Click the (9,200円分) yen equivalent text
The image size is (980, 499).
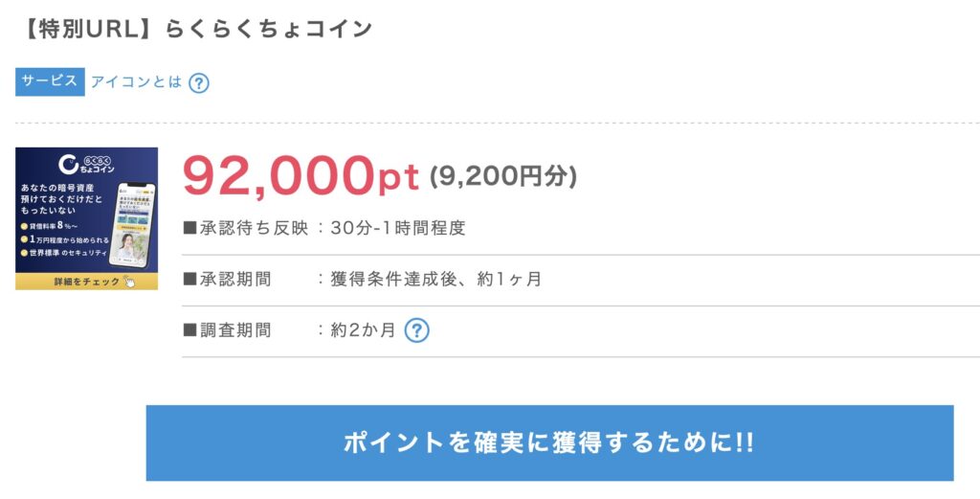coord(503,177)
